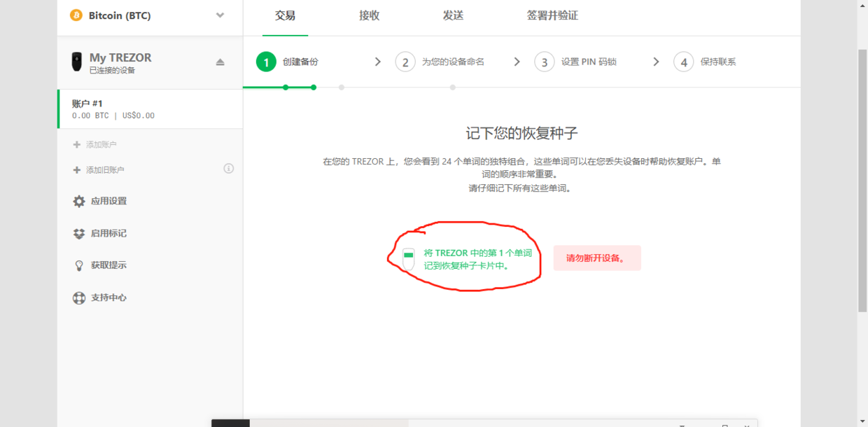The height and width of the screenshot is (427, 868).
Task: Open 支持中心 lifebuoy icon
Action: [79, 297]
